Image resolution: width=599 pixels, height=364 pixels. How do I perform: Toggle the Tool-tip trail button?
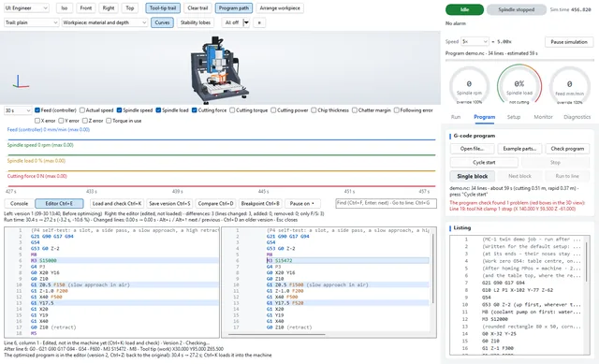[163, 8]
